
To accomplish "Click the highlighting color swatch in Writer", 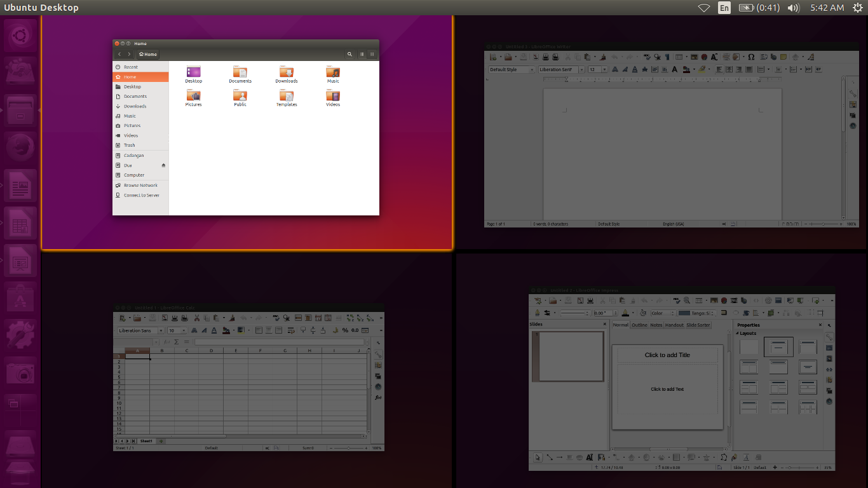I will point(702,69).
